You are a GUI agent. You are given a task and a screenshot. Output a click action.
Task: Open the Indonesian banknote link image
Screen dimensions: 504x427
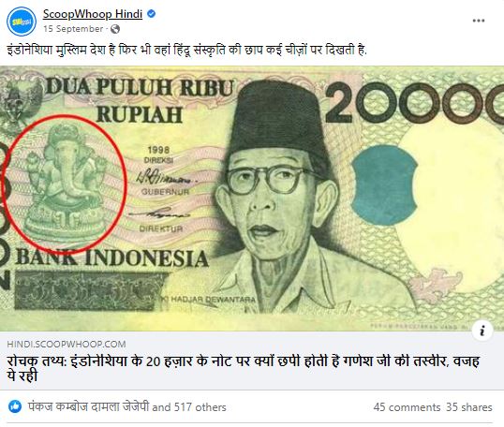click(x=252, y=199)
